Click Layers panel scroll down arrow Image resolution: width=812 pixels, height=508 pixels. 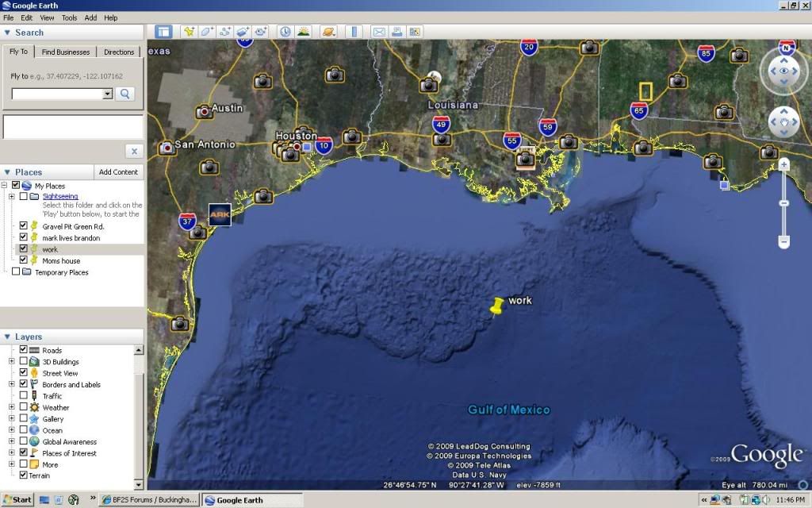(138, 485)
